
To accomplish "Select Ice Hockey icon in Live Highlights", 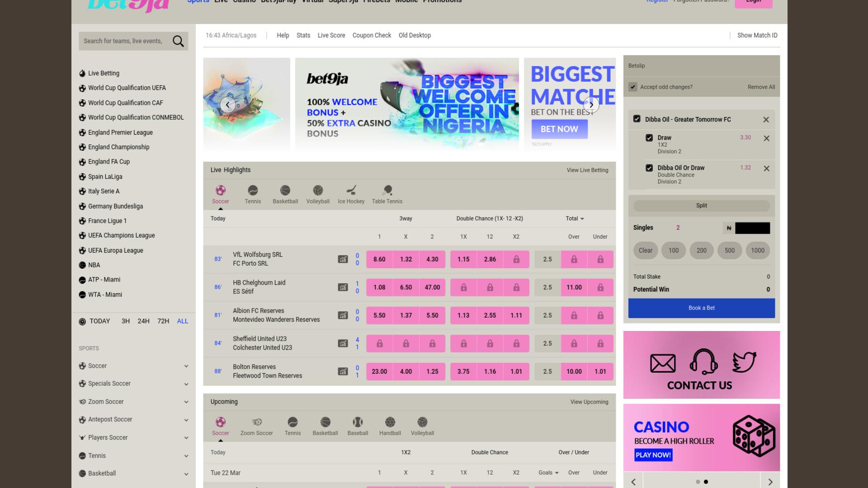I will point(351,190).
